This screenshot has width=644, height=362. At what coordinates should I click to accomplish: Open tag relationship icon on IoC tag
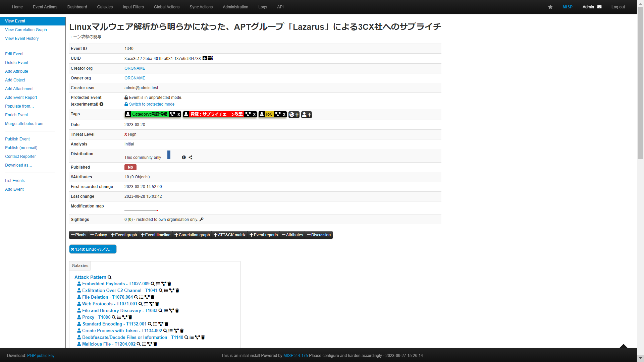pyautogui.click(x=278, y=114)
